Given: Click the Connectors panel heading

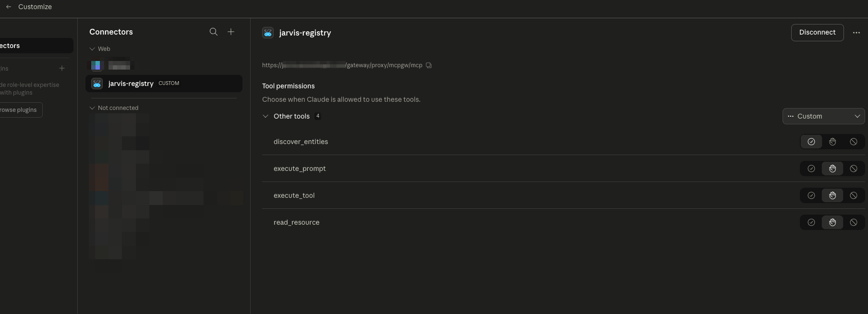Looking at the screenshot, I should coord(111,32).
